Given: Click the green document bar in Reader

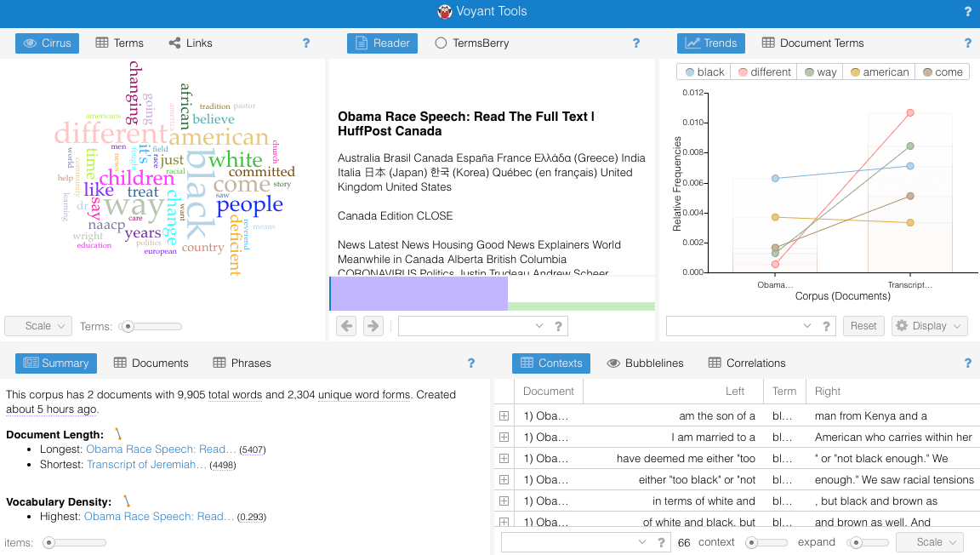Looking at the screenshot, I should (x=581, y=306).
